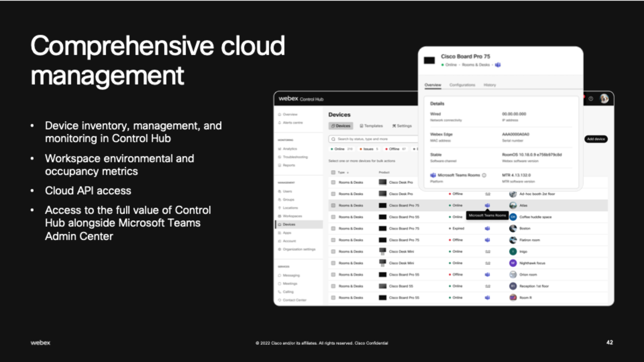Switch to the Devices tab
The image size is (644, 362).
pyautogui.click(x=341, y=126)
